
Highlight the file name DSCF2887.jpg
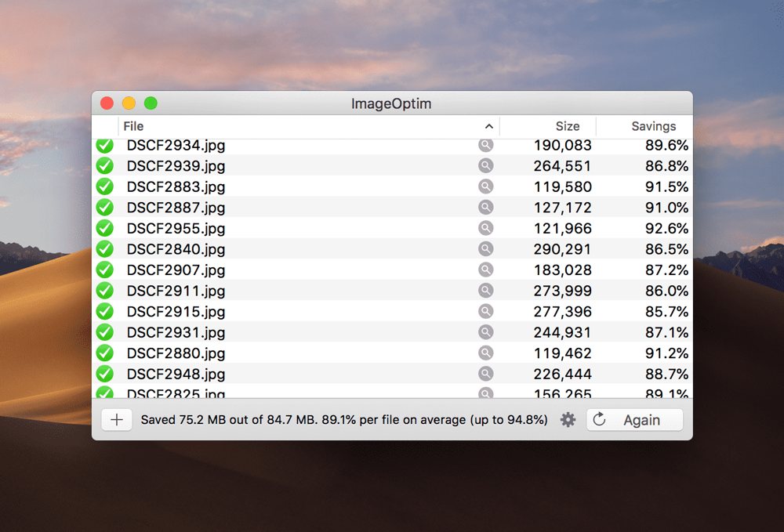[176, 208]
